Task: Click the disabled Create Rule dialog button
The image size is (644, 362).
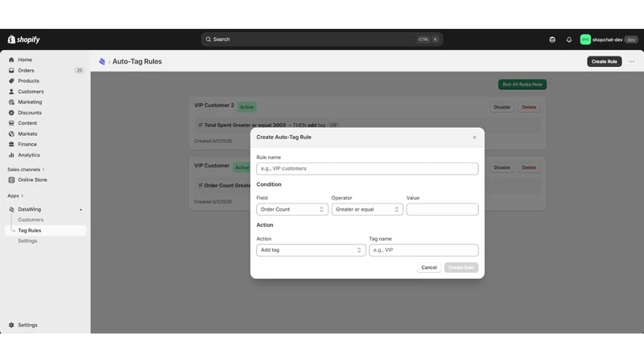Action: tap(460, 268)
